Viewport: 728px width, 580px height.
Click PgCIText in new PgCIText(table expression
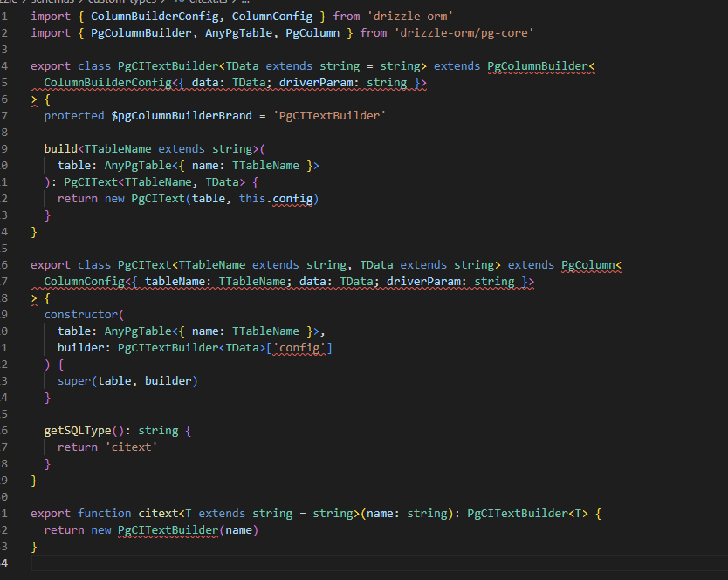tap(158, 199)
